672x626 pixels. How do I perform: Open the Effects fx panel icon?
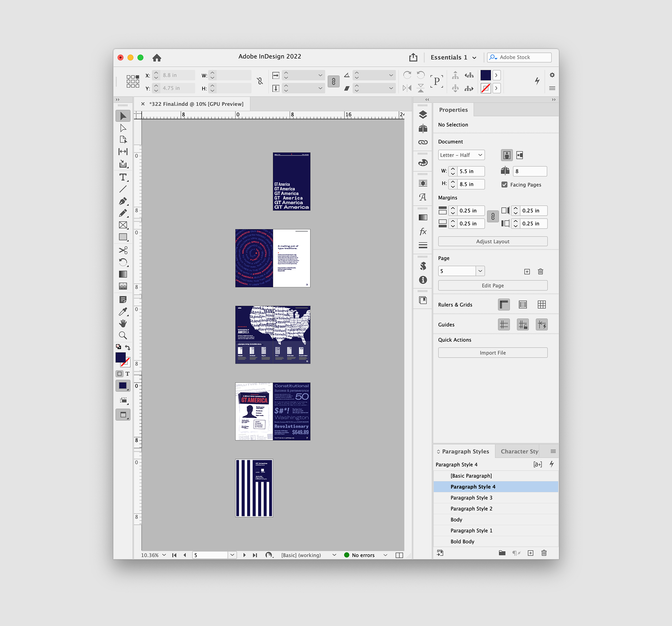(x=423, y=231)
